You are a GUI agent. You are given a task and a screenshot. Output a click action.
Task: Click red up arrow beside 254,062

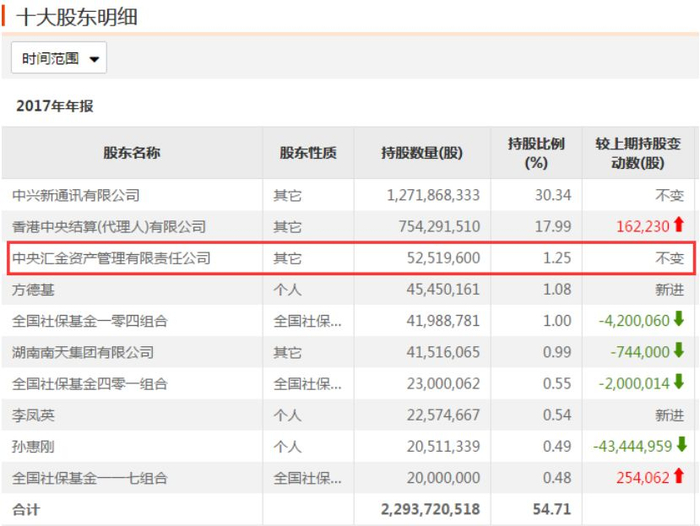[x=679, y=476]
